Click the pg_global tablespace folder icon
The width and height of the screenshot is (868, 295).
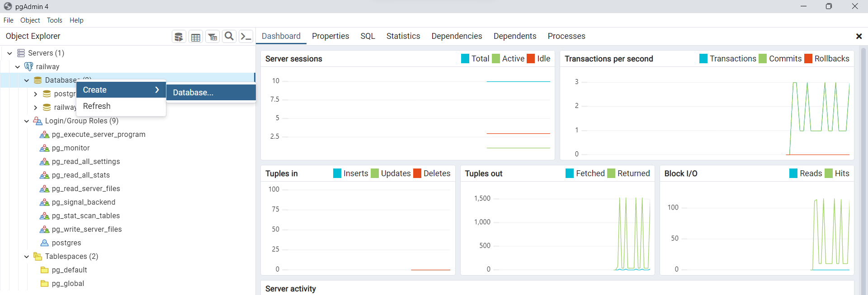tap(44, 284)
